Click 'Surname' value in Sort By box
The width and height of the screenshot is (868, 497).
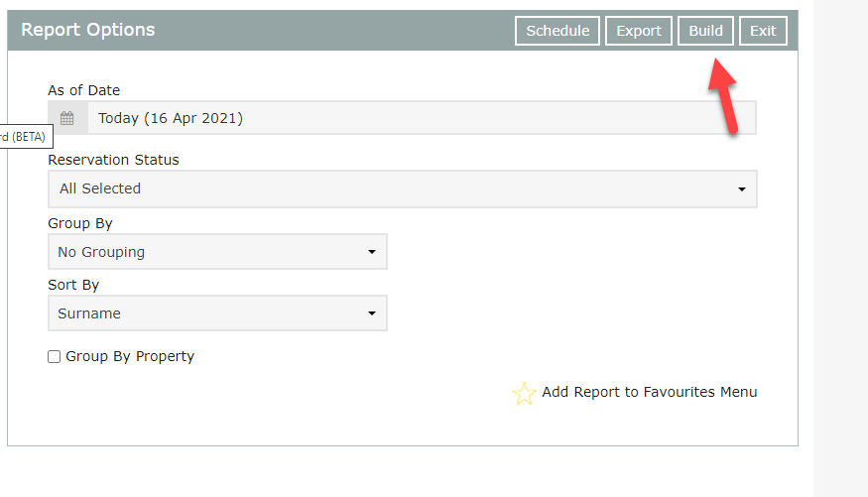(x=89, y=313)
